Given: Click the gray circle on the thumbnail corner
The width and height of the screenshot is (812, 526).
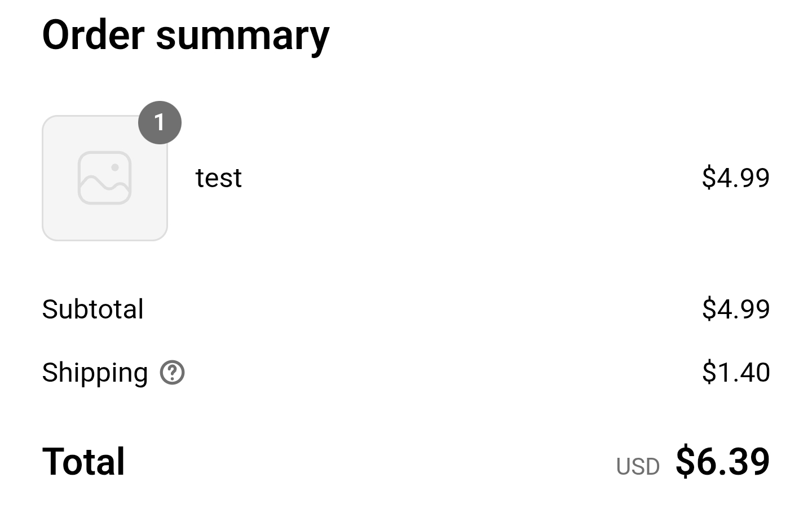Looking at the screenshot, I should [160, 122].
